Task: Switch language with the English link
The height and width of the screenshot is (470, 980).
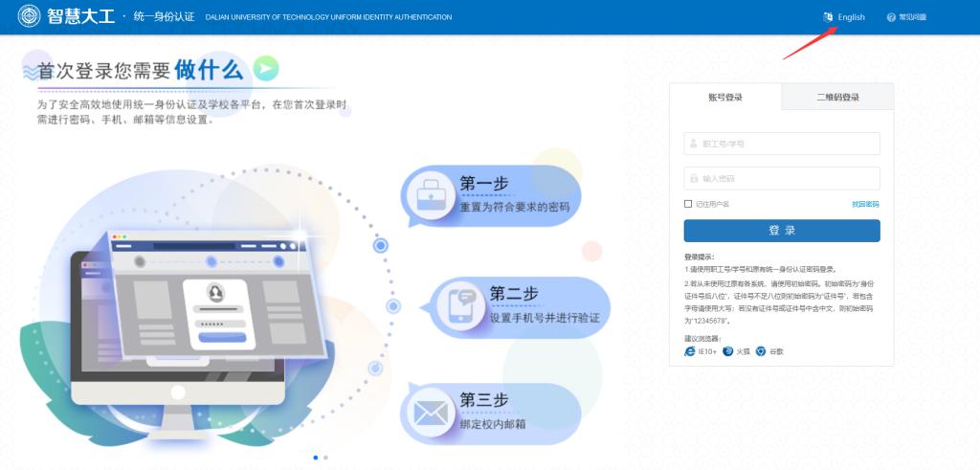Action: (851, 17)
